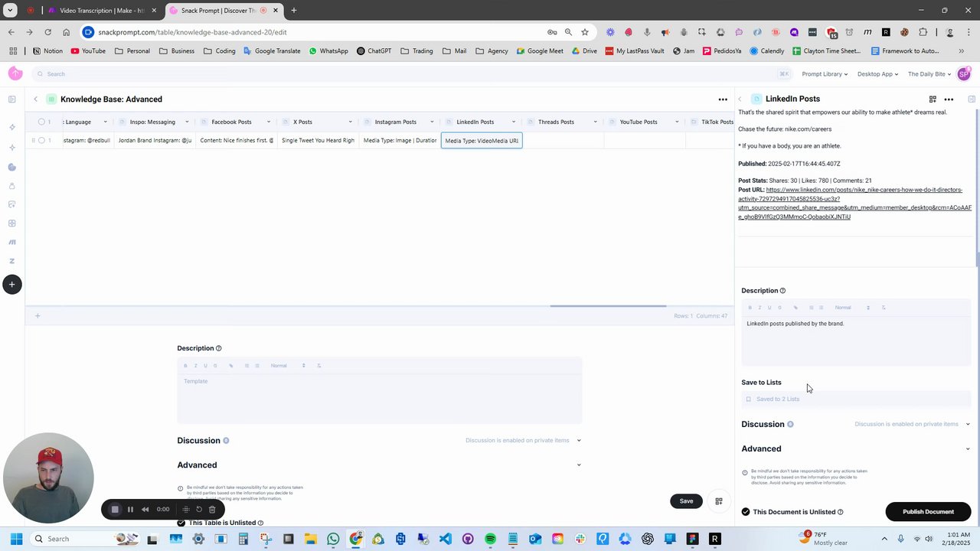The image size is (980, 551).
Task: Open ChatGPT bookmark
Action: (x=374, y=51)
